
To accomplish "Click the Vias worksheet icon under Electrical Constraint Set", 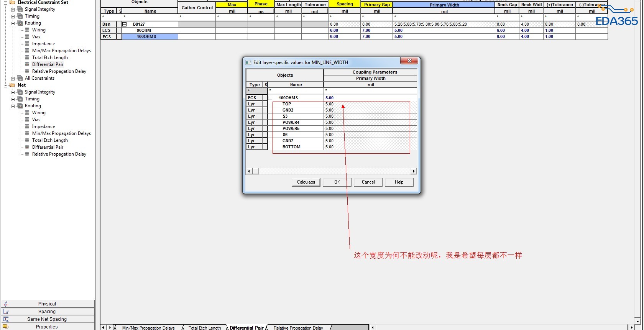I will [27, 37].
